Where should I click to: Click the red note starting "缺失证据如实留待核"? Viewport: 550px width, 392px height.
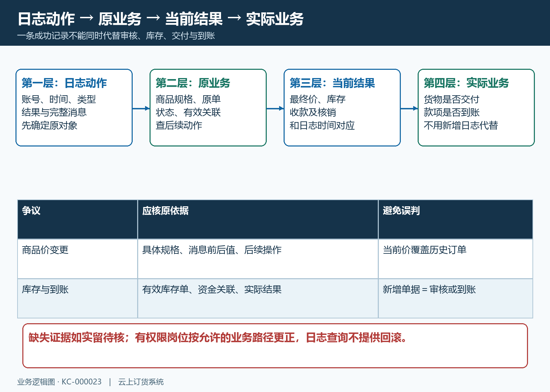pos(275,346)
